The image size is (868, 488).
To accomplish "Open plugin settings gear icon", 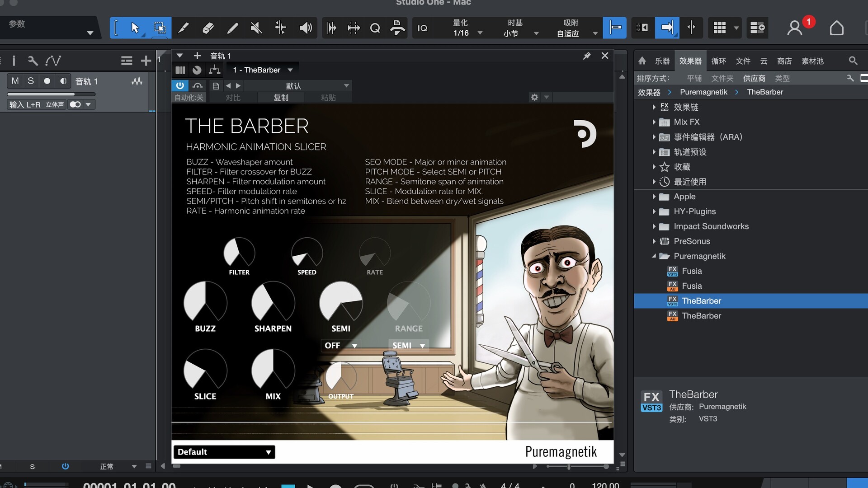I will coord(534,97).
